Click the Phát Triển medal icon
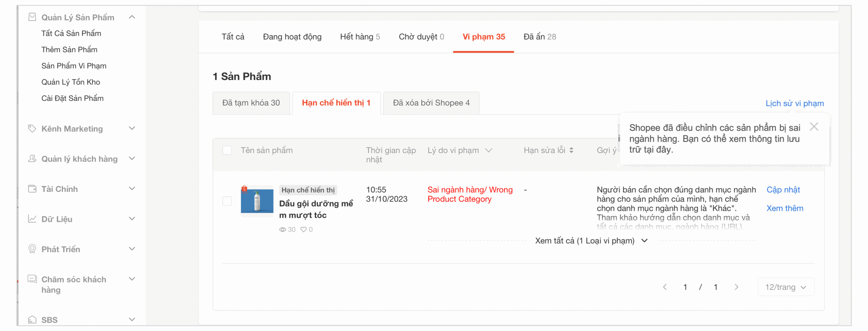Screen dimensions: 868x331 tap(32, 249)
